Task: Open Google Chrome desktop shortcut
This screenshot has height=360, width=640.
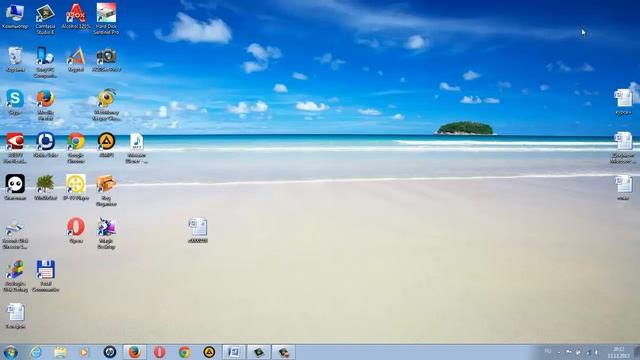Action: [76, 148]
